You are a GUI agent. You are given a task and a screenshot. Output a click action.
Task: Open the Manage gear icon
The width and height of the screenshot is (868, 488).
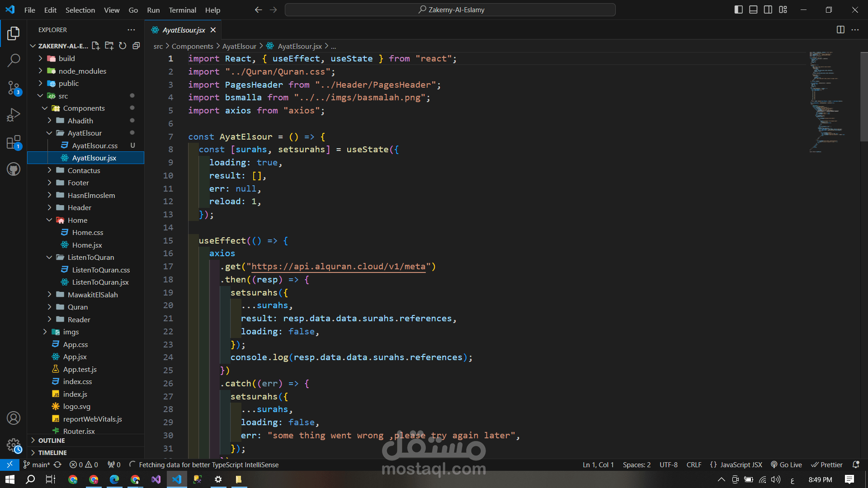pyautogui.click(x=14, y=446)
